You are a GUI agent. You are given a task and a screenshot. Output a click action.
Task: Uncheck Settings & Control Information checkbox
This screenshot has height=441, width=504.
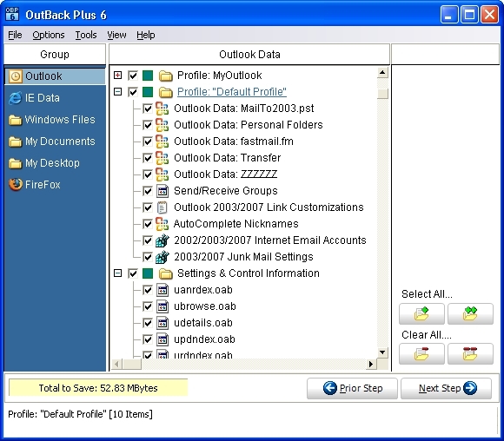133,273
